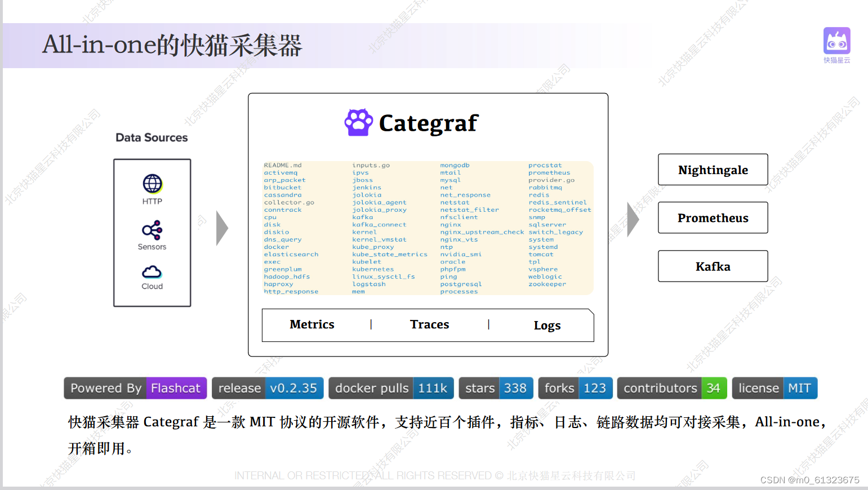The image size is (868, 490).
Task: Click the logstash plugin entry
Action: point(369,284)
